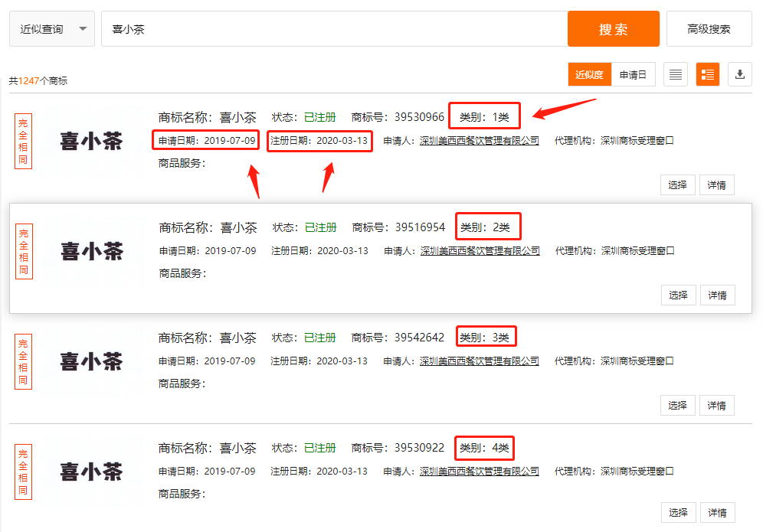The width and height of the screenshot is (763, 532).
Task: Click the search box containing 喜小茶
Action: click(334, 29)
